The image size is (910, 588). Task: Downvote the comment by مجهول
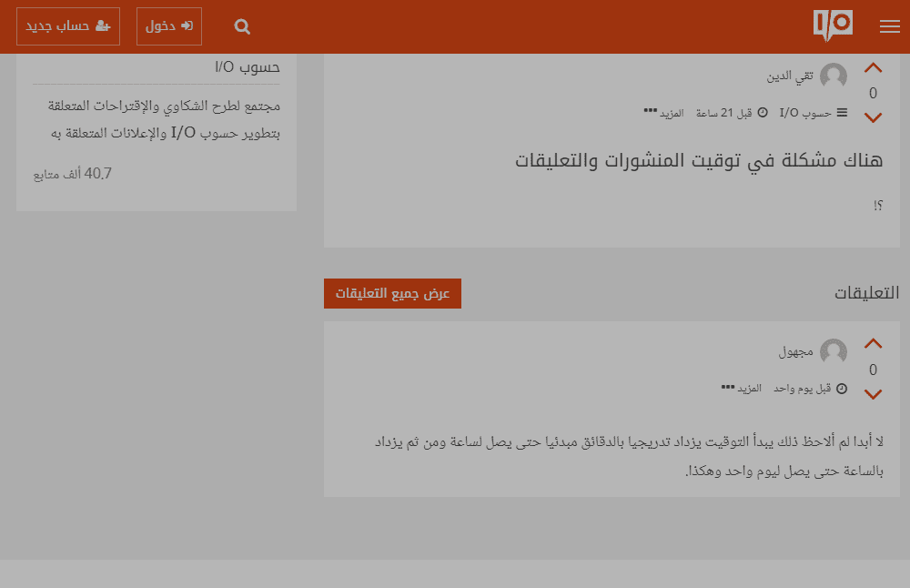[873, 394]
